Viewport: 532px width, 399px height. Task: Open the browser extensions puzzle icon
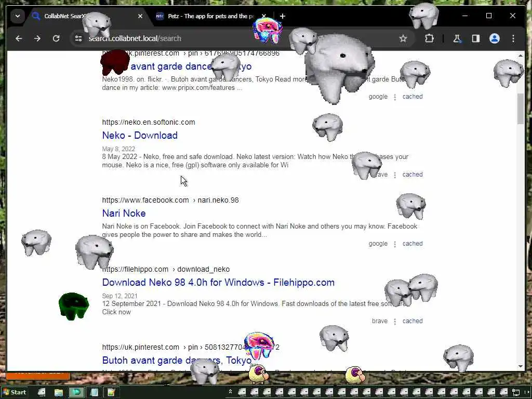click(x=429, y=38)
